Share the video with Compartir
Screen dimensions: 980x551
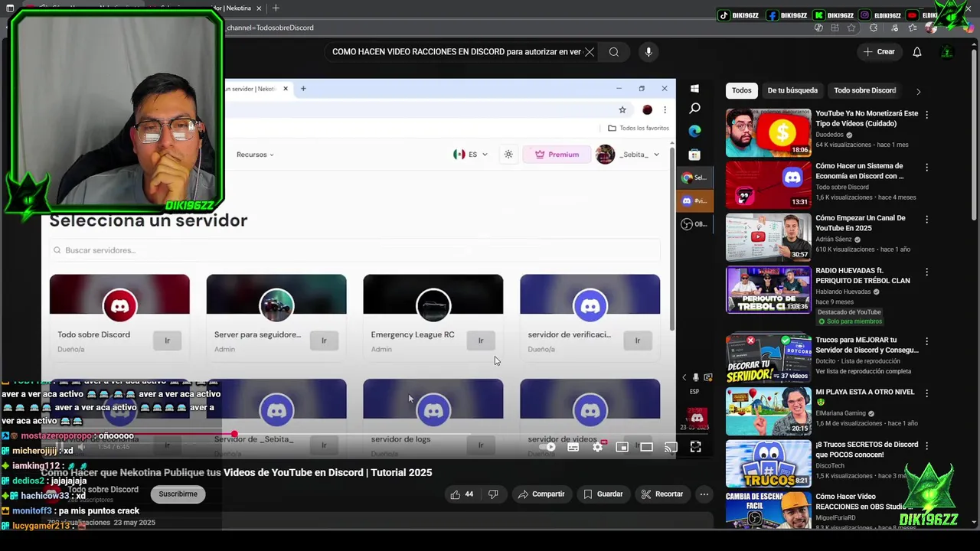coord(541,494)
